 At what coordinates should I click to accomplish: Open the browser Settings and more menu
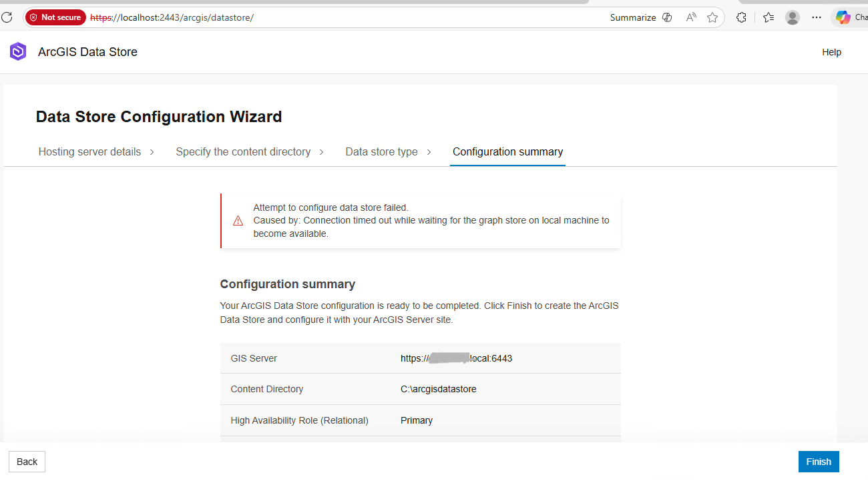[817, 17]
